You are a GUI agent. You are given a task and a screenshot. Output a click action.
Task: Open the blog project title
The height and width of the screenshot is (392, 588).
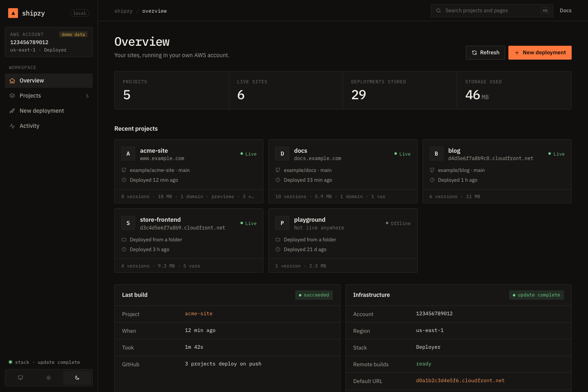coord(454,151)
